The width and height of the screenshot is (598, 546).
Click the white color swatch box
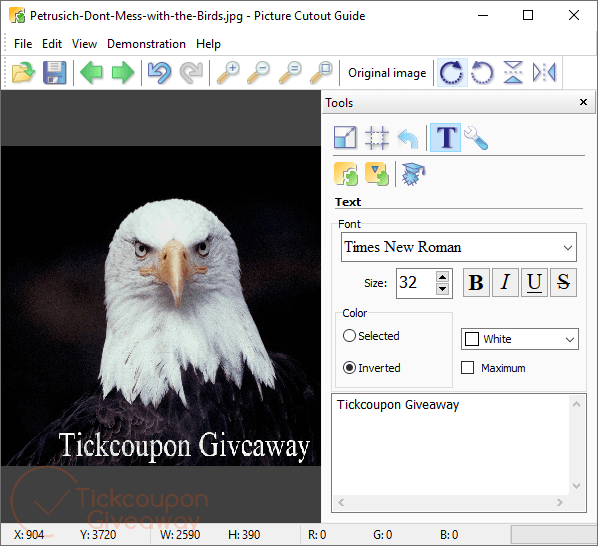[x=472, y=339]
